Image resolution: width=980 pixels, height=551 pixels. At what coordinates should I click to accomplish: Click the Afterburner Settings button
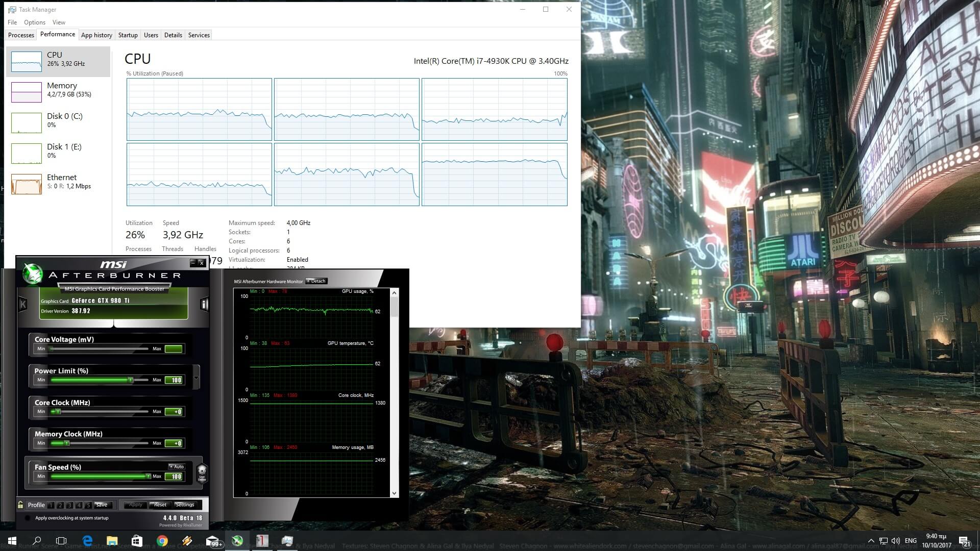tap(184, 505)
